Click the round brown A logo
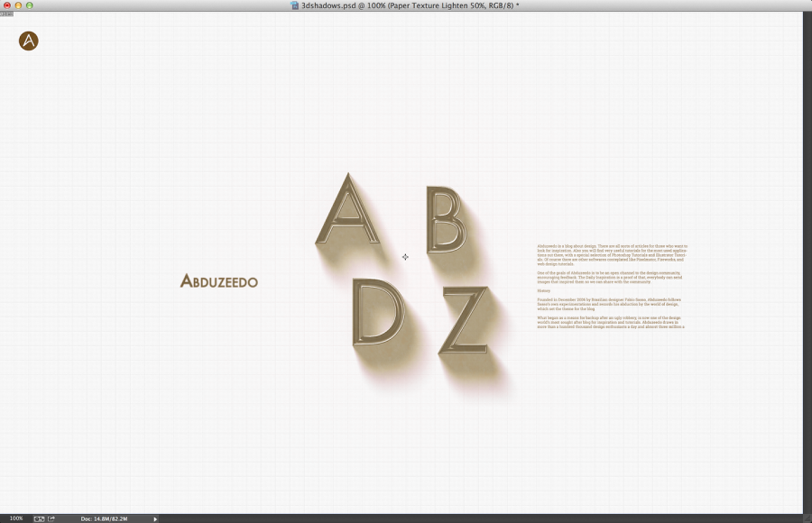The height and width of the screenshot is (523, 812). pos(29,41)
